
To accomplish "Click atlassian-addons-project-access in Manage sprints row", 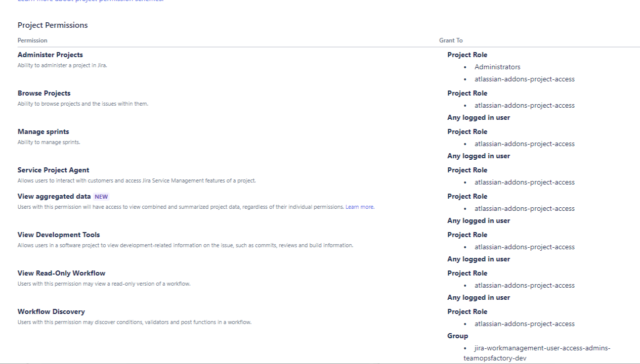I will 525,144.
